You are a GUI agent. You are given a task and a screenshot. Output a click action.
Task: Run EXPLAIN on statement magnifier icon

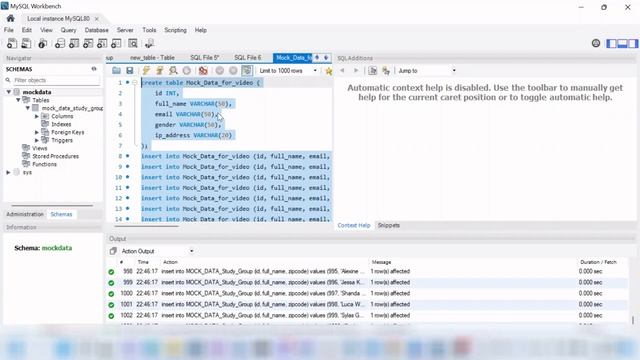coord(173,71)
